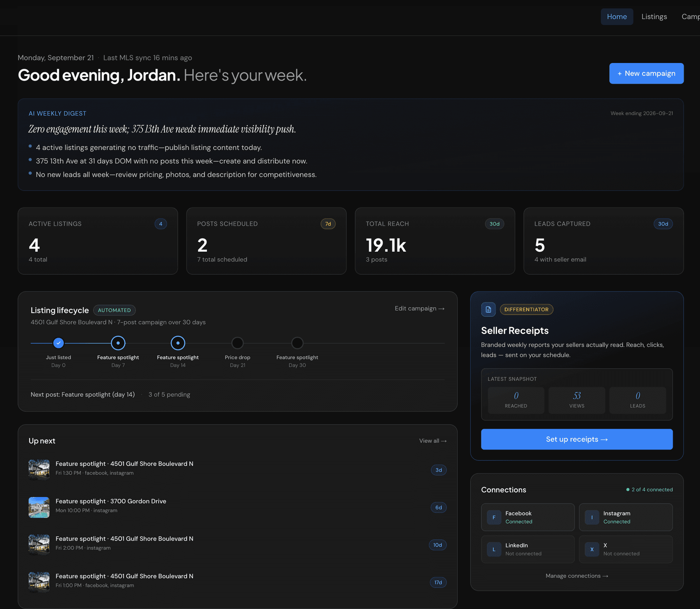700x609 pixels.
Task: Click thumbnail of Fri 2:00 PM post
Action: coord(39,545)
